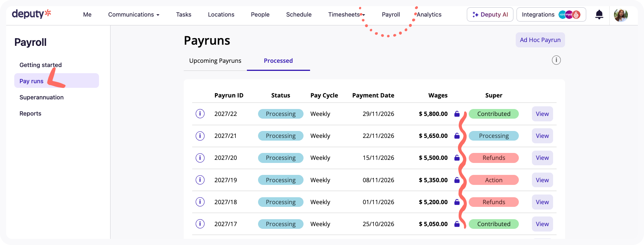Click the Payrun ID column header
644x245 pixels.
pos(229,96)
